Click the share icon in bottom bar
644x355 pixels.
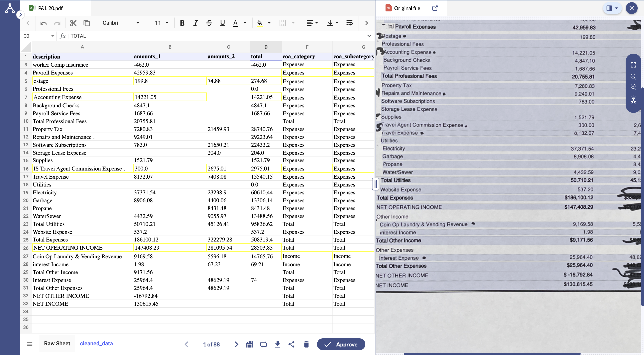(292, 344)
